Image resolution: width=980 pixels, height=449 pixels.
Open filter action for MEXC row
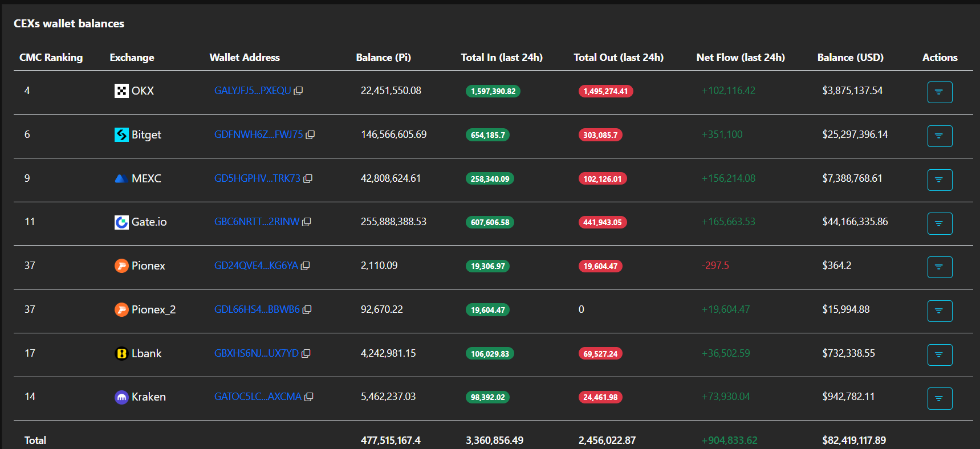coord(940,180)
